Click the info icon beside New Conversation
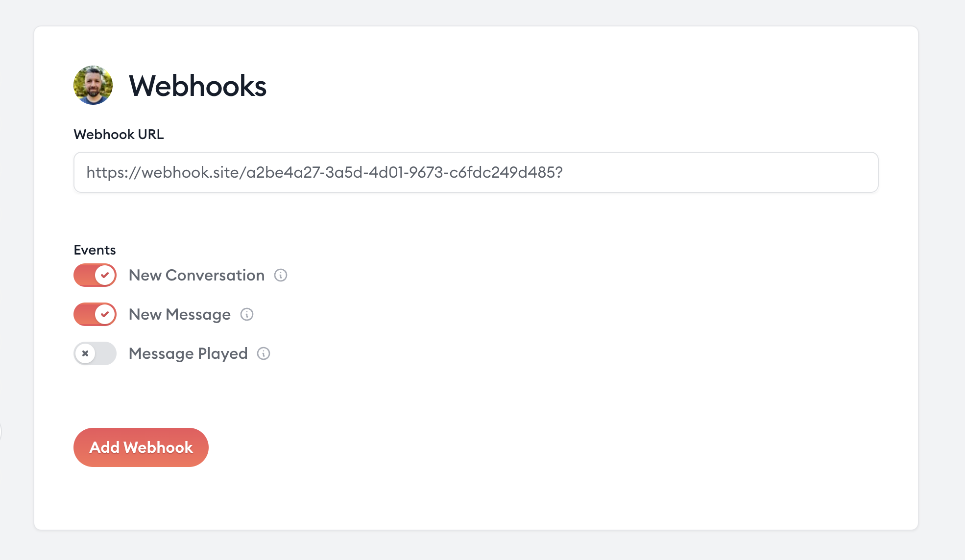 pos(281,275)
